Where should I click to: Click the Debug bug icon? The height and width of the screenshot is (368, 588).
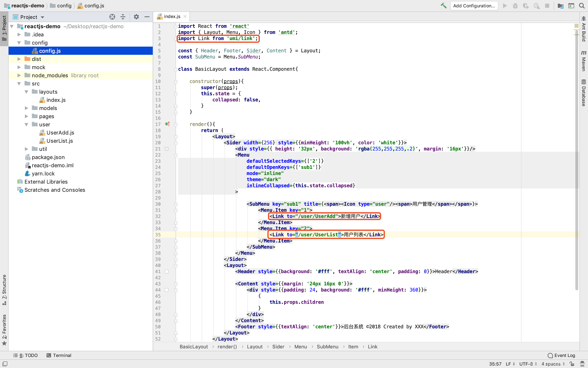click(x=515, y=6)
